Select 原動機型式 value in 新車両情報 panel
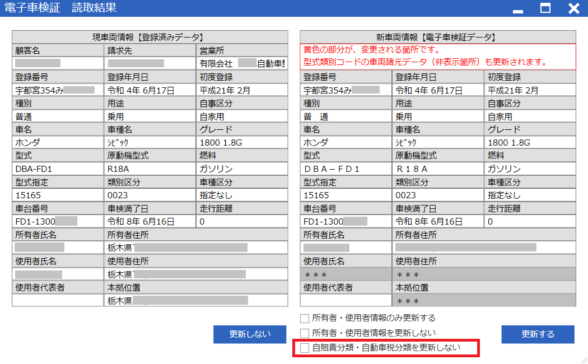This screenshot has height=364, width=588. (x=438, y=169)
